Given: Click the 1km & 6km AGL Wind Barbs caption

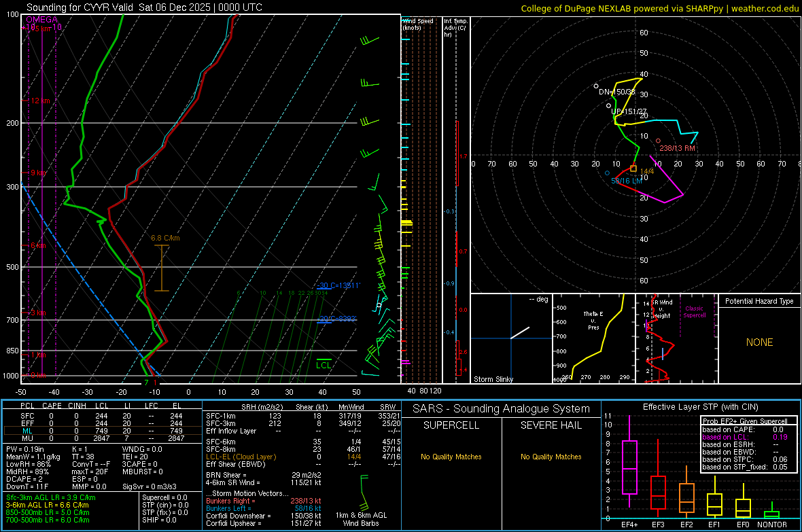Looking at the screenshot, I should [x=361, y=519].
